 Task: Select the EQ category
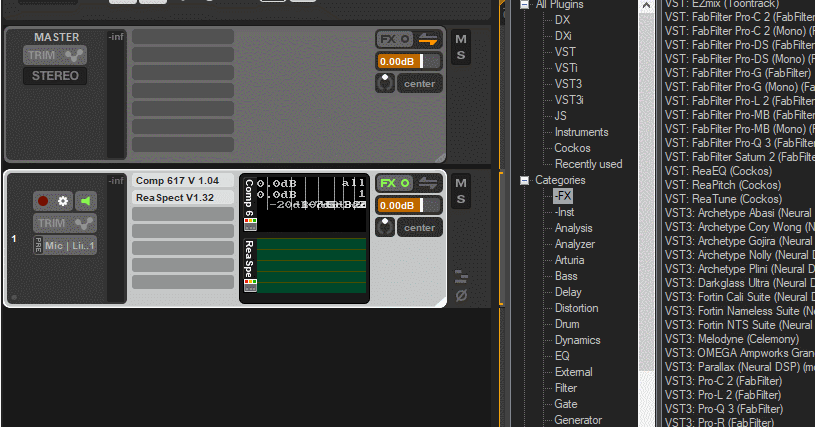coord(562,356)
